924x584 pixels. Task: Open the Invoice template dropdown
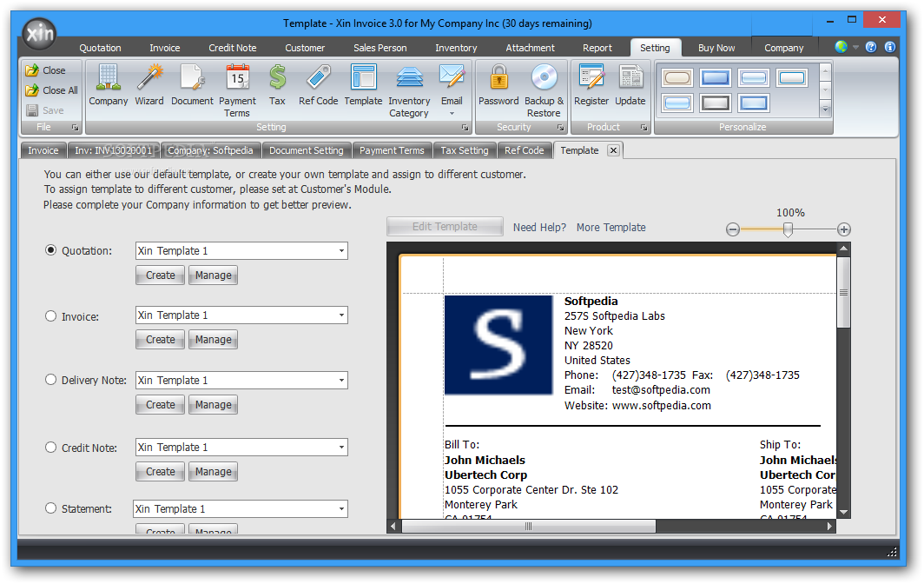[341, 315]
